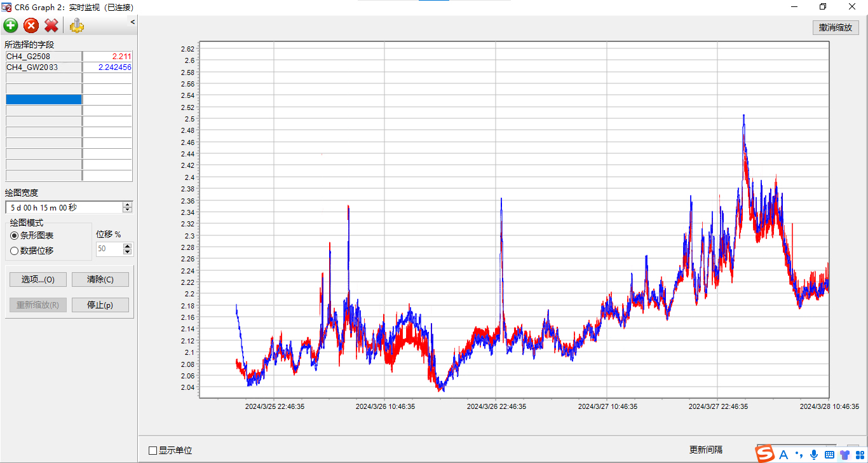The image size is (868, 463).
Task: Select the 数据位移 radio button
Action: (15, 251)
